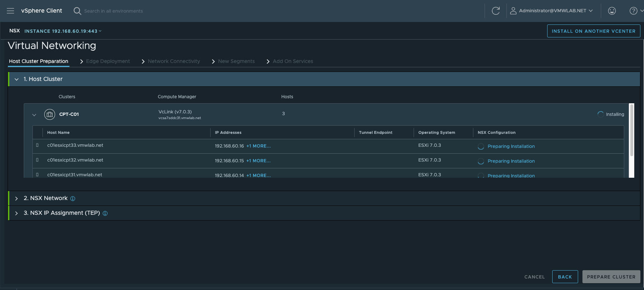Open the smiley feedback icon
Screen dimensions: 644x290
[x=612, y=11]
